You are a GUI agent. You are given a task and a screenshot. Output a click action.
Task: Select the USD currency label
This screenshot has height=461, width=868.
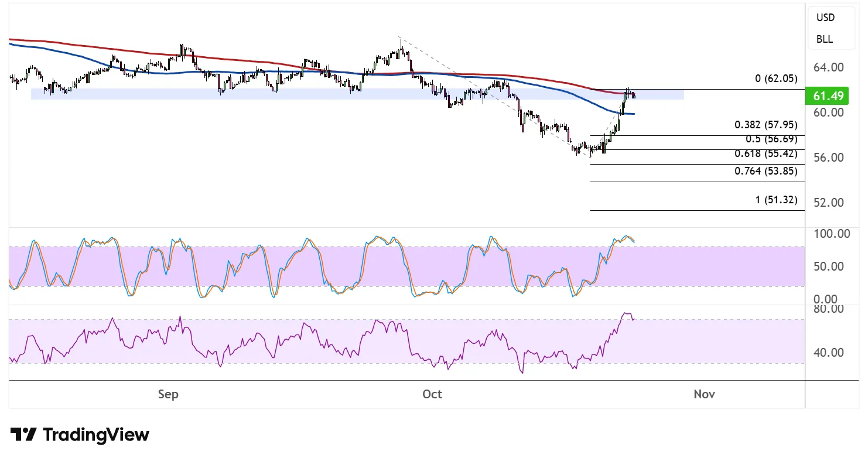[825, 18]
